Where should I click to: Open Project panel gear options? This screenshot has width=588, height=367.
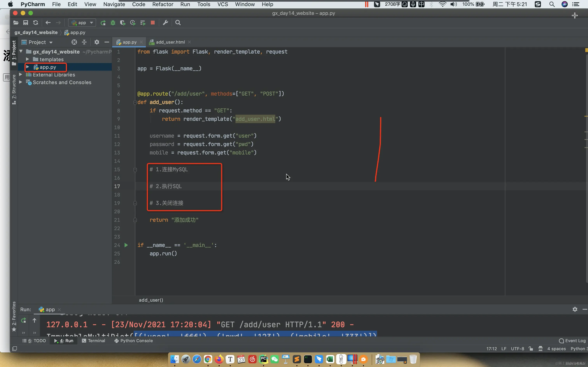pyautogui.click(x=97, y=42)
